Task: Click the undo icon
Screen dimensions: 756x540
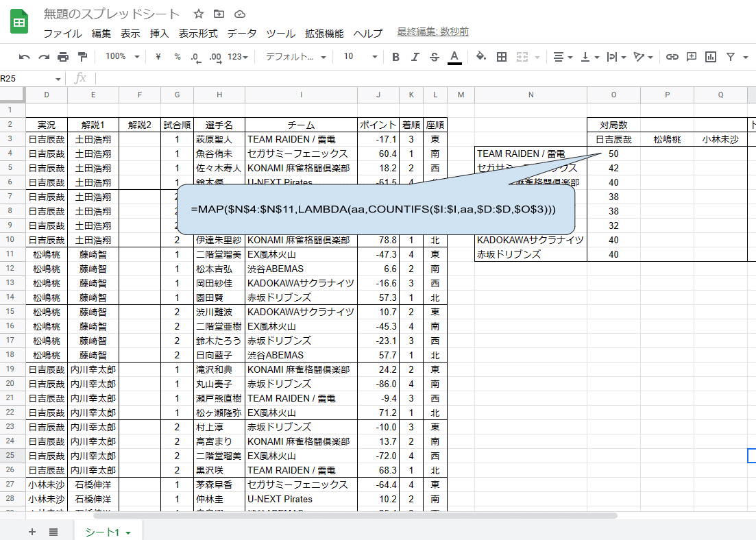Action: 24,57
